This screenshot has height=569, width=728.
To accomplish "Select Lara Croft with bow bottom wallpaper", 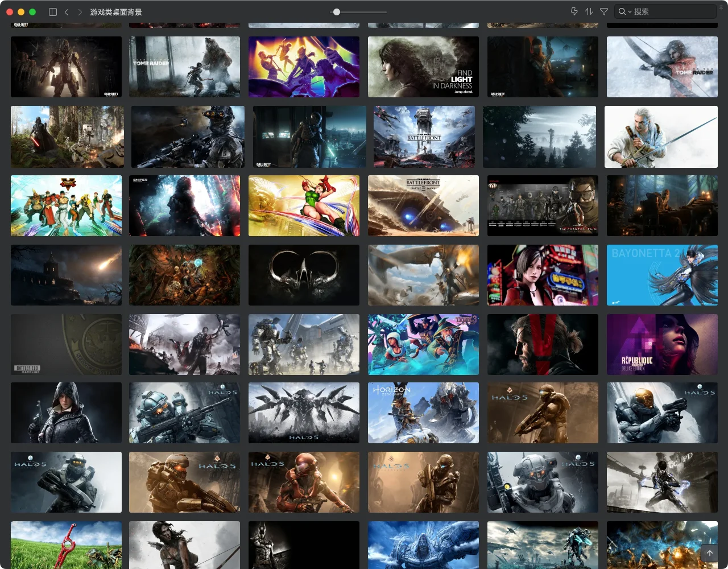I will [184, 545].
